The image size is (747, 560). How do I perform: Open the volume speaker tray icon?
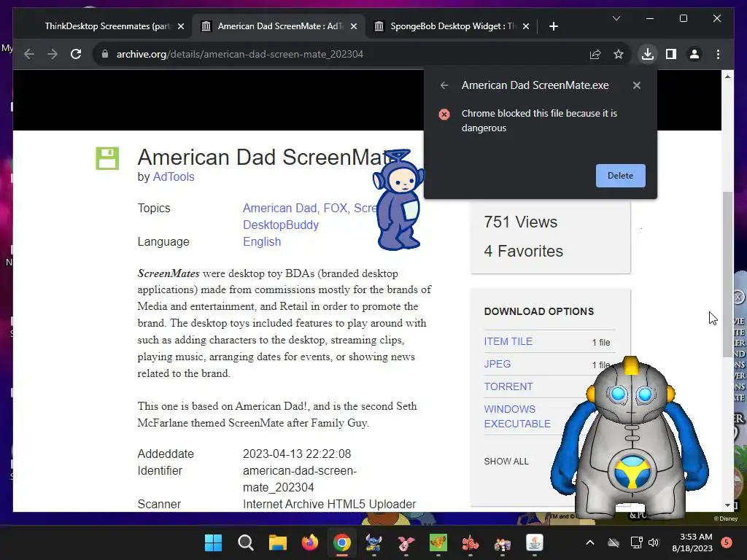coord(654,542)
